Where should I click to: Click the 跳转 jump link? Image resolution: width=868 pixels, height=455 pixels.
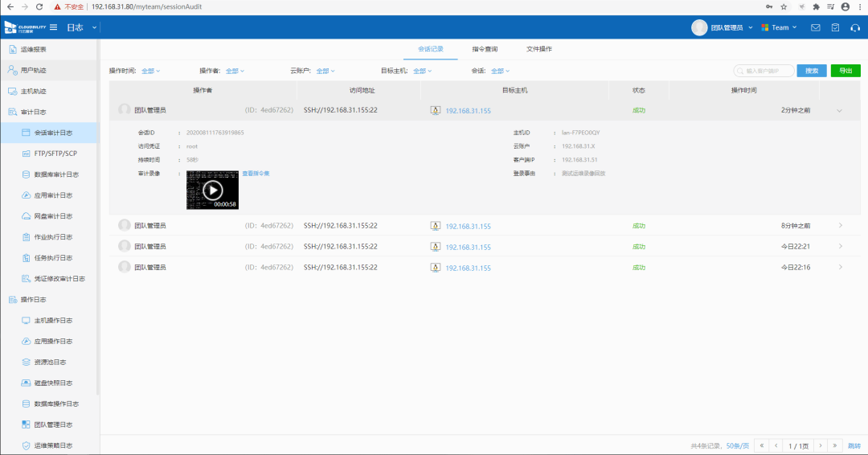click(854, 445)
